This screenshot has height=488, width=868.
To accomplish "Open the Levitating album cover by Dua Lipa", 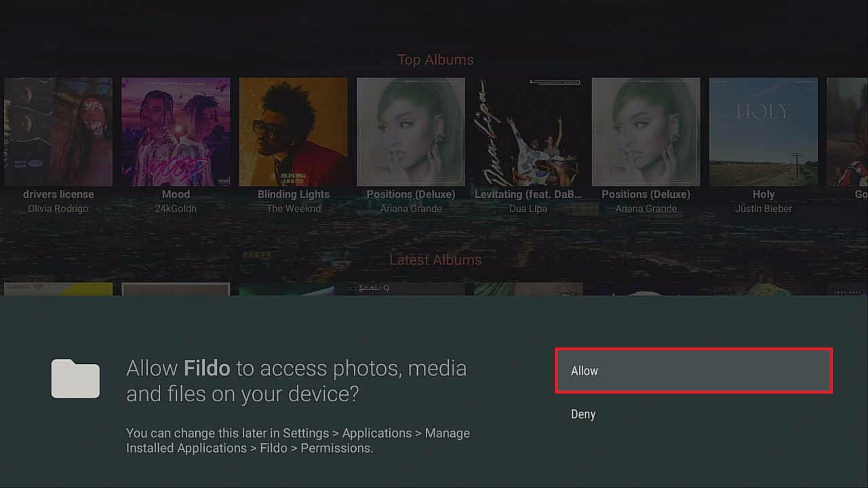I will click(x=528, y=132).
